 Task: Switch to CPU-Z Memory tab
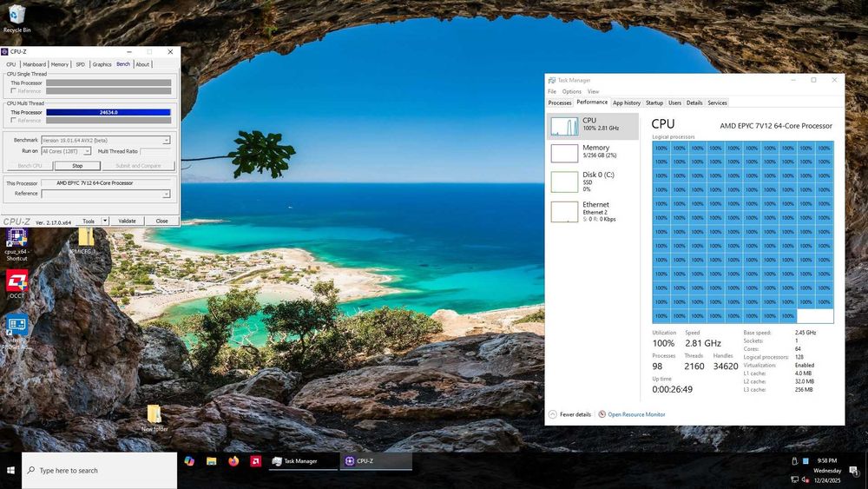coord(60,64)
